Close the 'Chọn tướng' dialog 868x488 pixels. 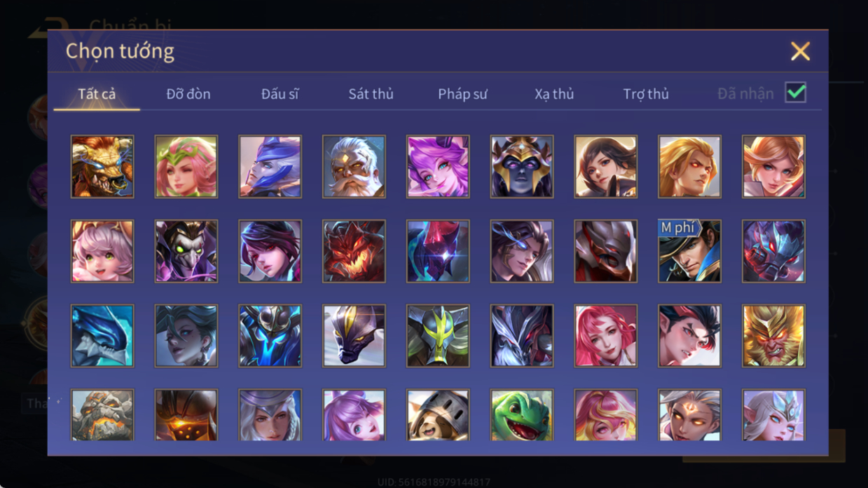[x=800, y=51]
